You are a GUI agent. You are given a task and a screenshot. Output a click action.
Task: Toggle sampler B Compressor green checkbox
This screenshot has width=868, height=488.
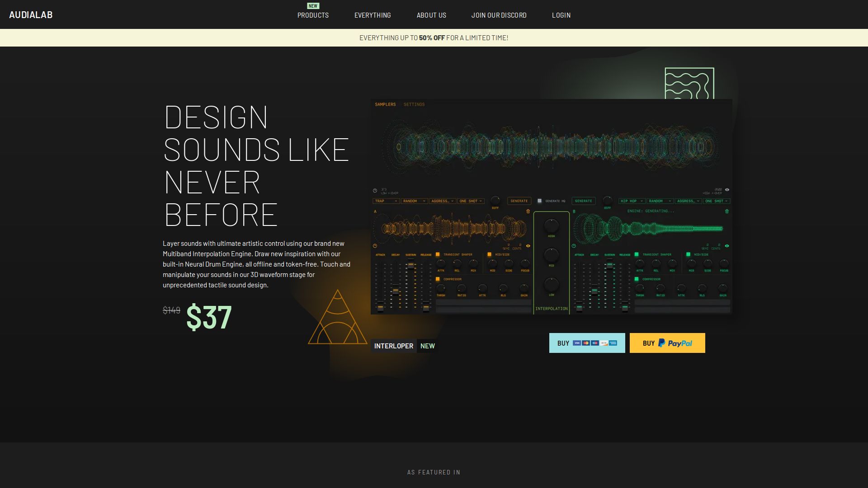(x=637, y=279)
